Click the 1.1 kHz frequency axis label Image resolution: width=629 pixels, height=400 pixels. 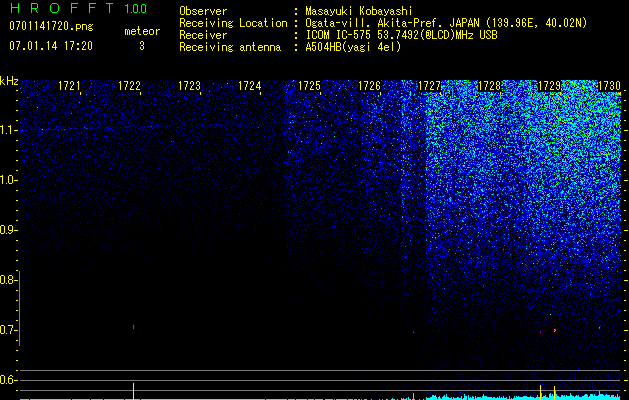[8, 130]
